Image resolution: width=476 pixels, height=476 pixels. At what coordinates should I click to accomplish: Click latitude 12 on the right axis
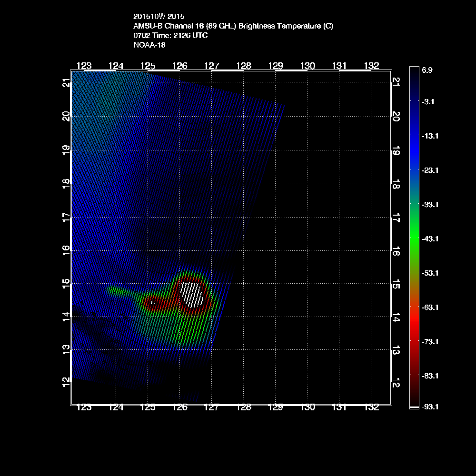click(396, 383)
